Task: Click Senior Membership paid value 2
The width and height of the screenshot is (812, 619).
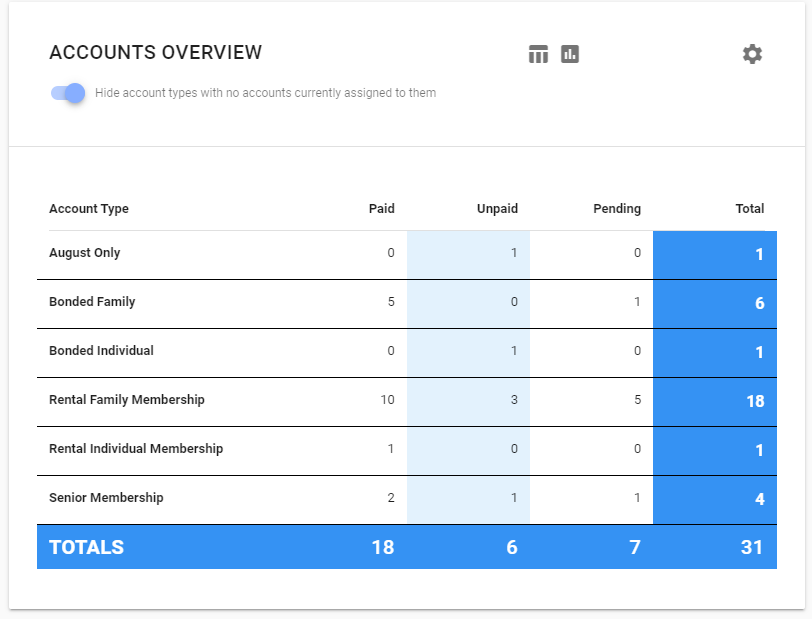Action: click(391, 498)
